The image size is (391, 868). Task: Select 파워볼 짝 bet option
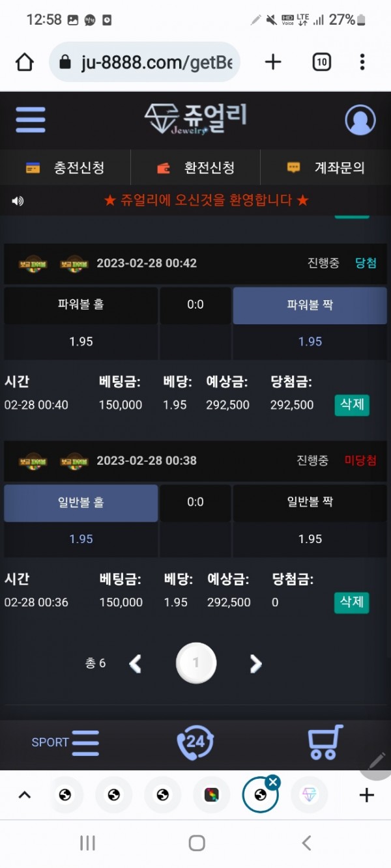tap(310, 305)
